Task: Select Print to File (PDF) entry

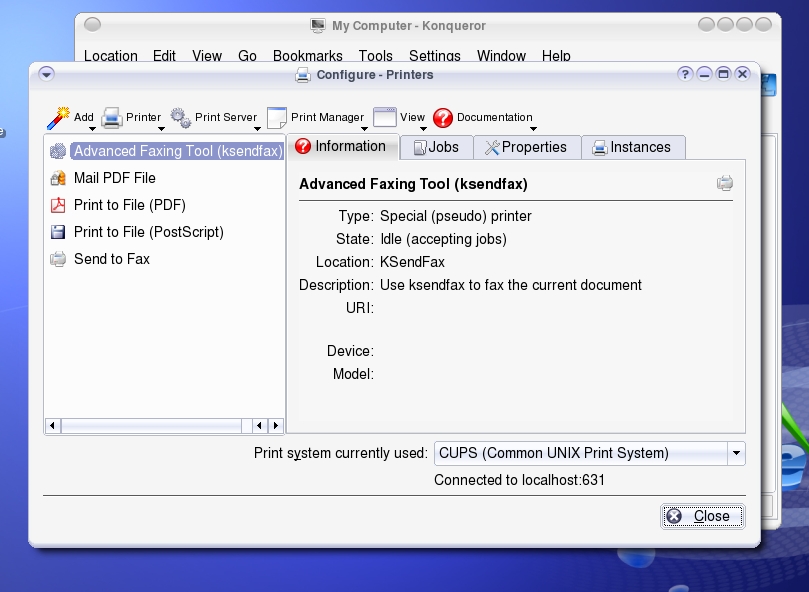Action: 129,205
